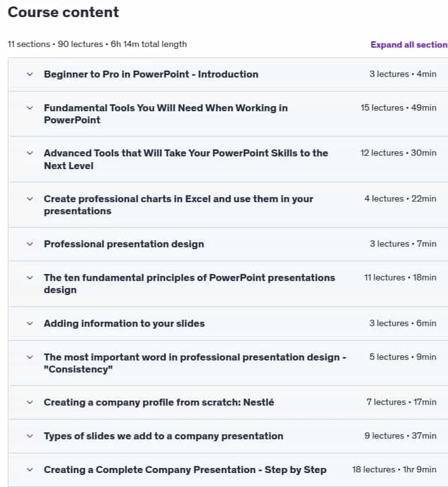Expand Advanced Tools section chevron
This screenshot has height=487, width=448.
30,153
